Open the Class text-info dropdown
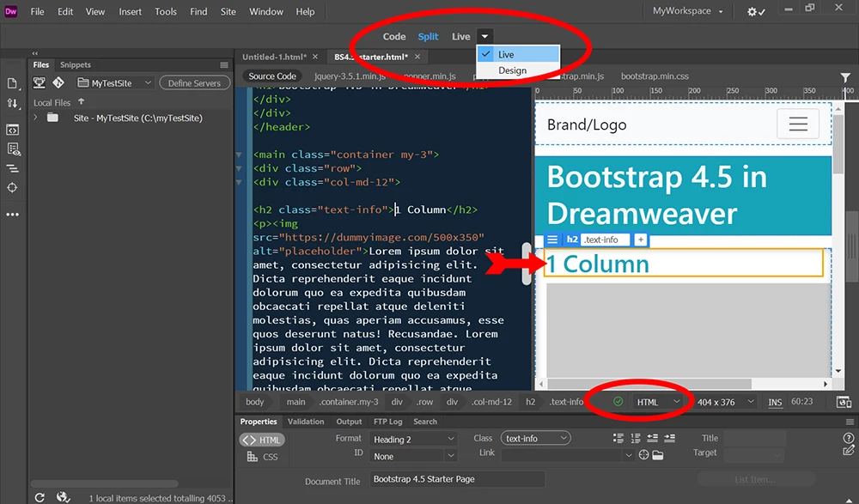Image resolution: width=859 pixels, height=504 pixels. coord(536,438)
